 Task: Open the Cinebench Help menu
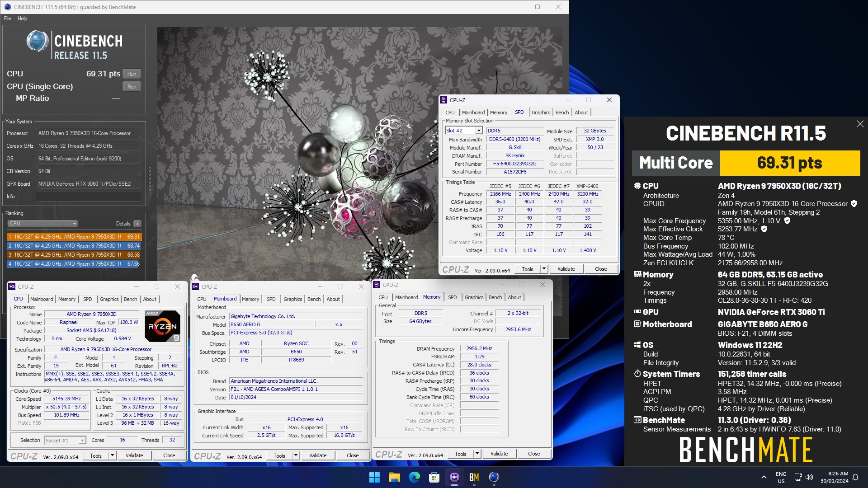click(x=22, y=19)
